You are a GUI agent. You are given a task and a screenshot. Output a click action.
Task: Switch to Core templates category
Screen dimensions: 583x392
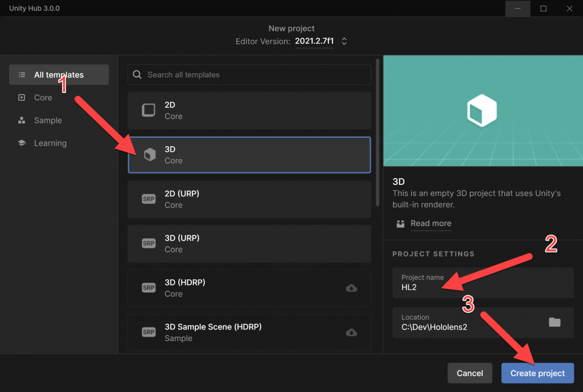tap(59, 97)
